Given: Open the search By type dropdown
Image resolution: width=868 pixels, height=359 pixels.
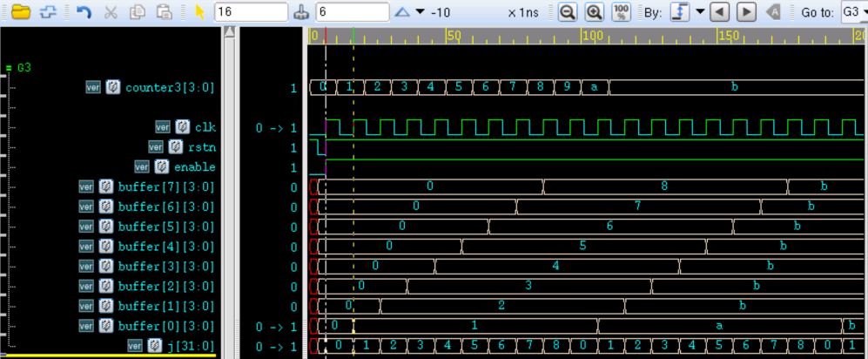Looking at the screenshot, I should [x=699, y=12].
